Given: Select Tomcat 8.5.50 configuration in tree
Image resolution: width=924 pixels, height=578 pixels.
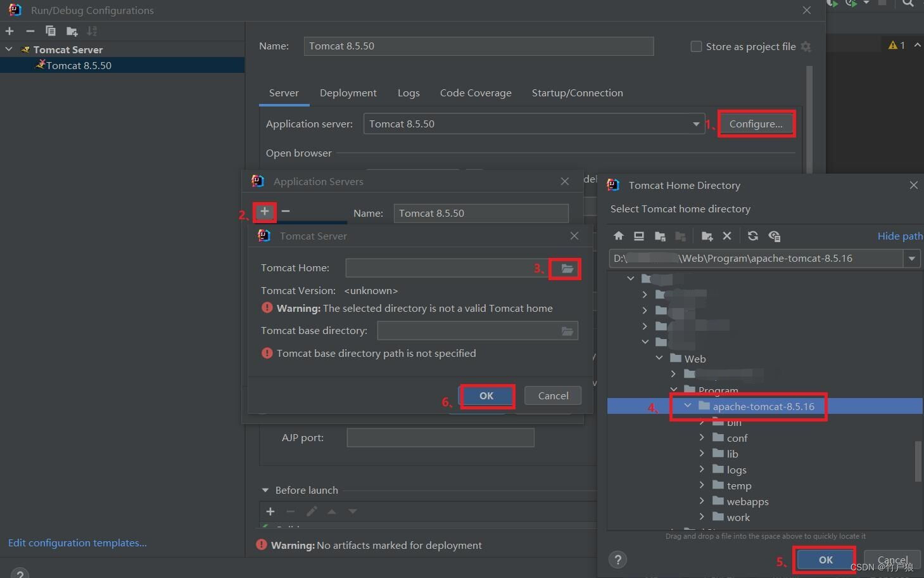Looking at the screenshot, I should [x=122, y=65].
